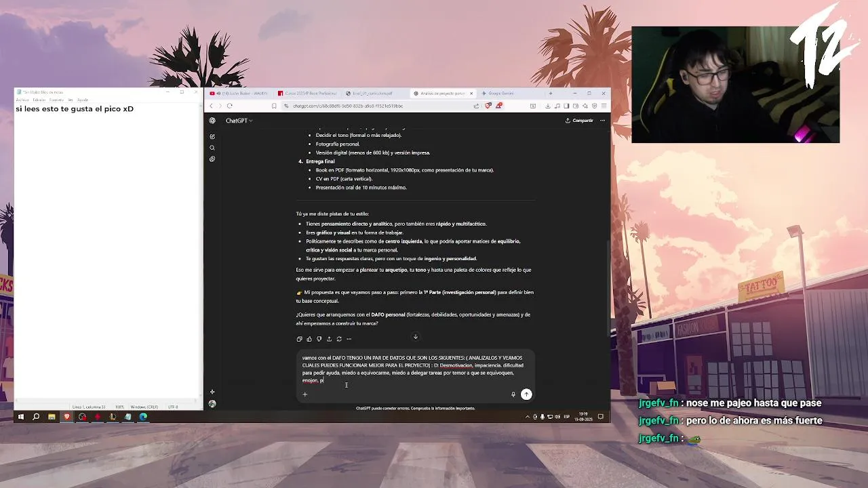Screen dimensions: 868x488
Task: Click the Windows Start button
Action: point(20,417)
